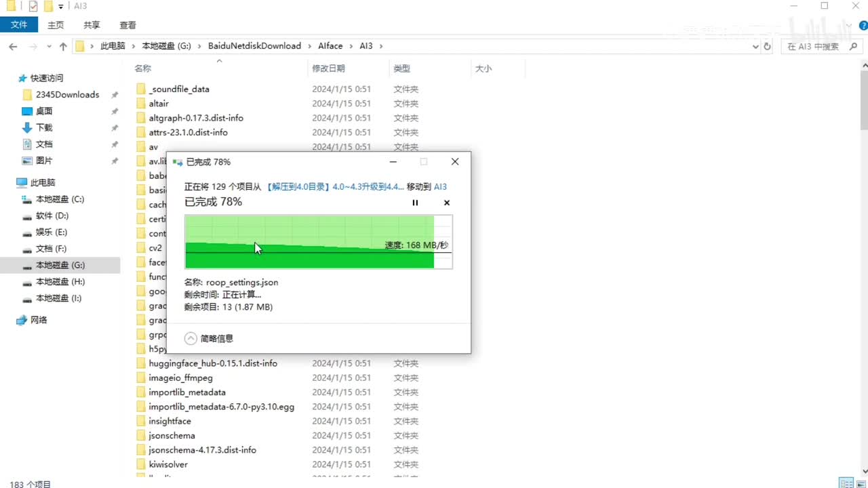Pause the file transfer
The image size is (868, 488).
(415, 203)
